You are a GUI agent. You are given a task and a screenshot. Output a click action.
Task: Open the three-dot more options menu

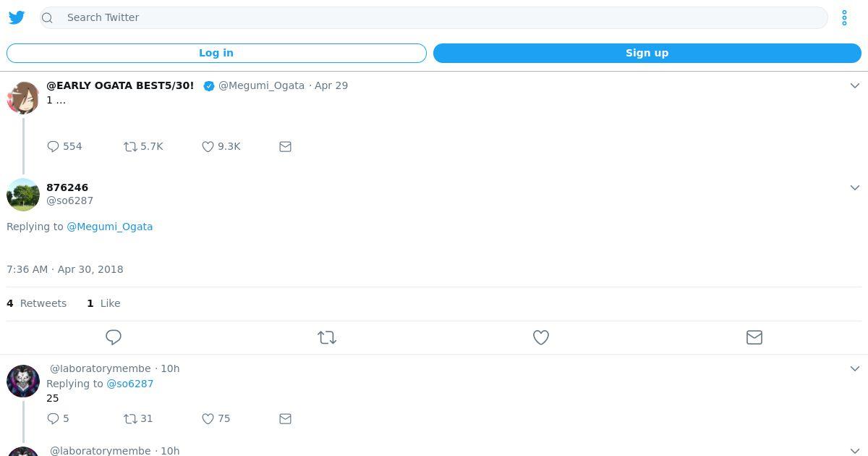click(844, 18)
